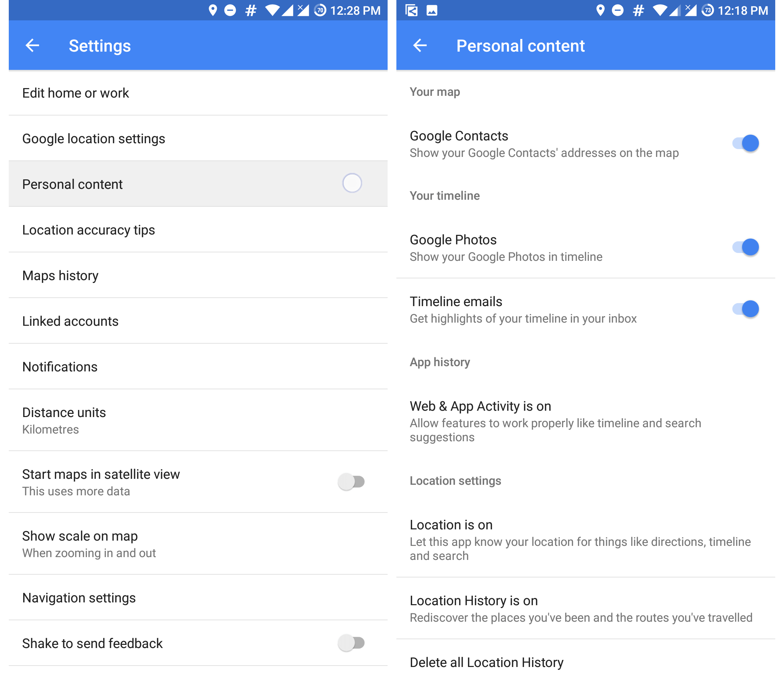Enable Start maps in satellite view
Viewport: 784px width, 674px height.
pyautogui.click(x=351, y=482)
